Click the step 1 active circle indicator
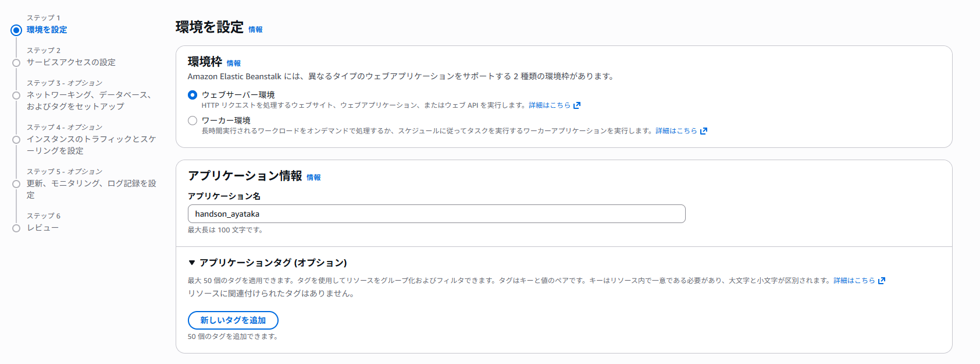Viewport: 980px width, 364px height. point(16,30)
